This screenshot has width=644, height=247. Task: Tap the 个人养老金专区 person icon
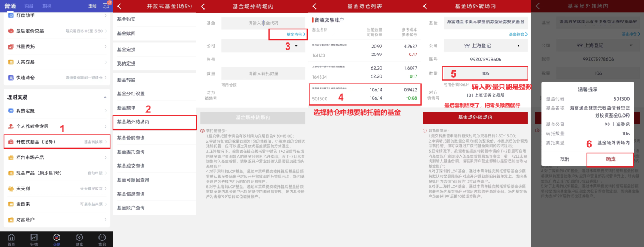pyautogui.click(x=11, y=126)
